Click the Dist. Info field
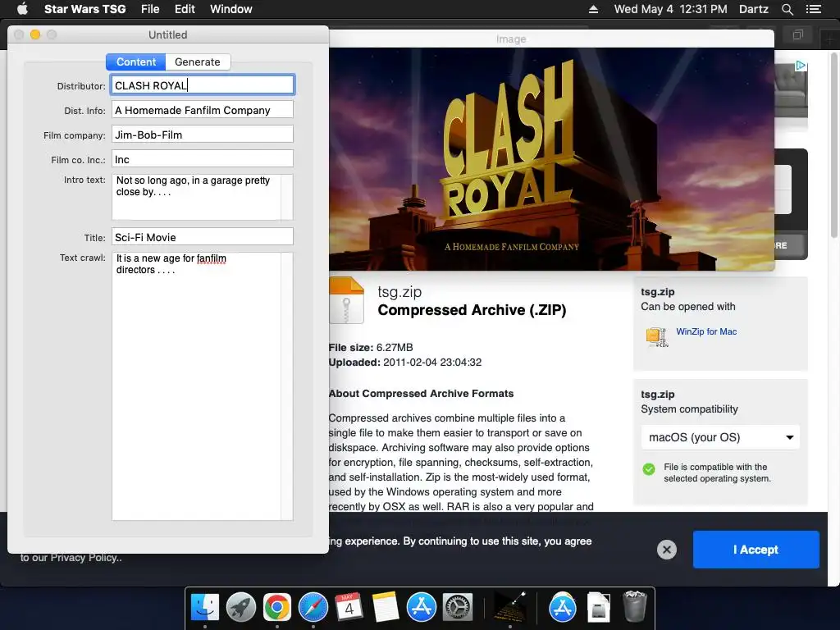The image size is (840, 630). click(203, 110)
